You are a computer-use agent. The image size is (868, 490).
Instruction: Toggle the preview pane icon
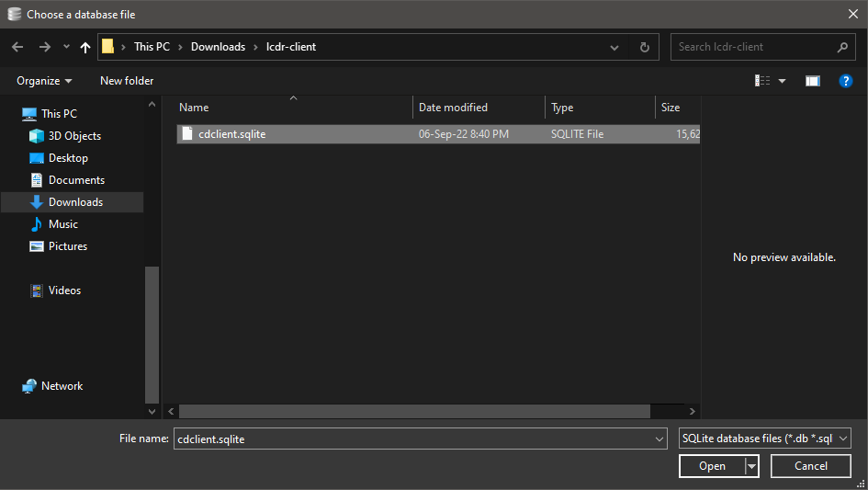point(812,81)
